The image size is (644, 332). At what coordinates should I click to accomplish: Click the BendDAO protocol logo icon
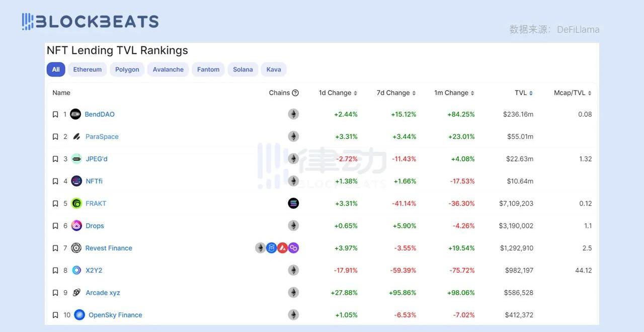click(x=75, y=114)
